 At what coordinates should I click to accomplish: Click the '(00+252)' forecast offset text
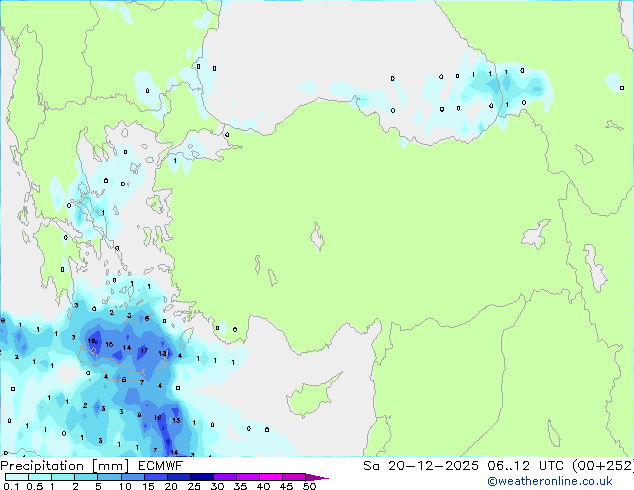603,466
